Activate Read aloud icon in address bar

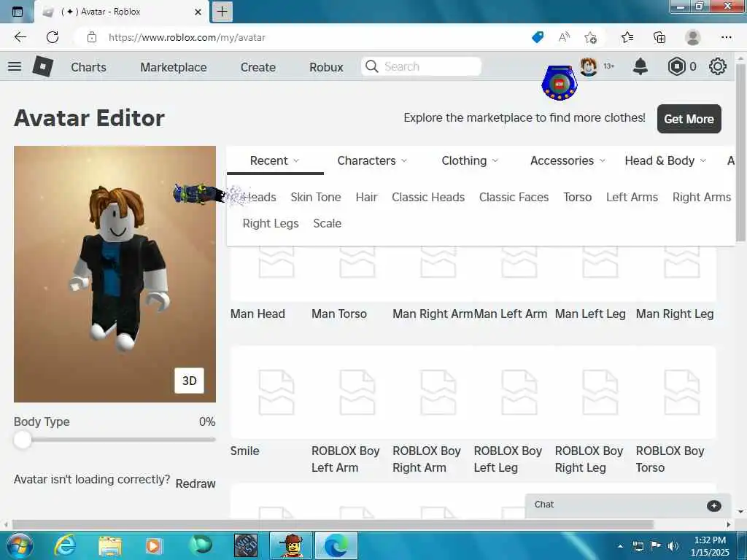pos(564,37)
